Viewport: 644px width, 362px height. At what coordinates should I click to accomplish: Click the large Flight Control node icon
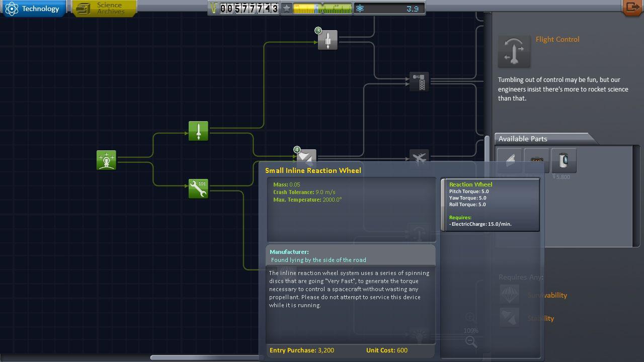click(x=514, y=51)
